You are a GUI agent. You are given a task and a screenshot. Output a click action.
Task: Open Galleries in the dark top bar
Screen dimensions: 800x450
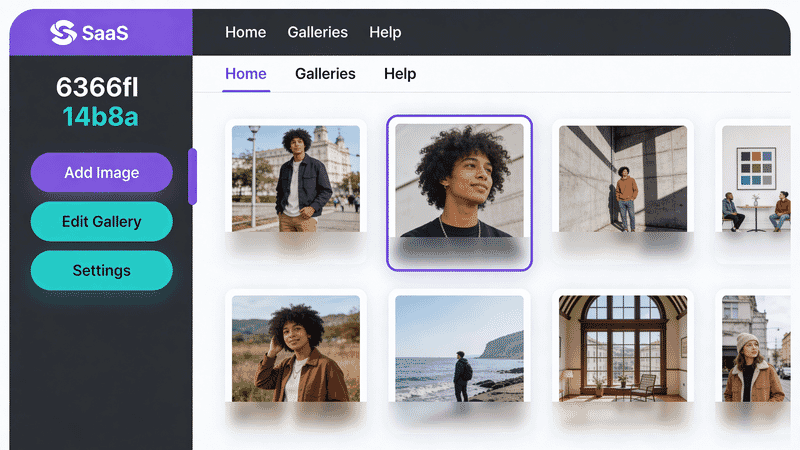[x=317, y=32]
